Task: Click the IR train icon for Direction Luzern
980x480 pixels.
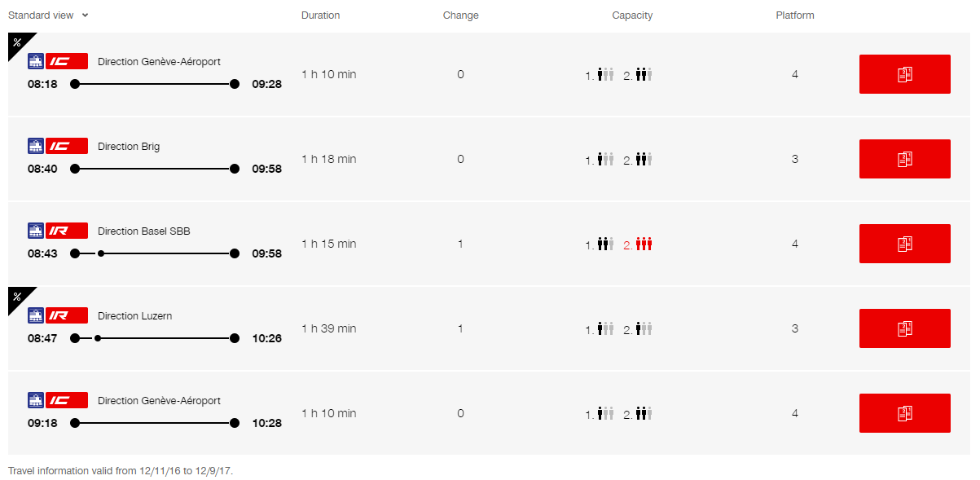Action: click(67, 316)
